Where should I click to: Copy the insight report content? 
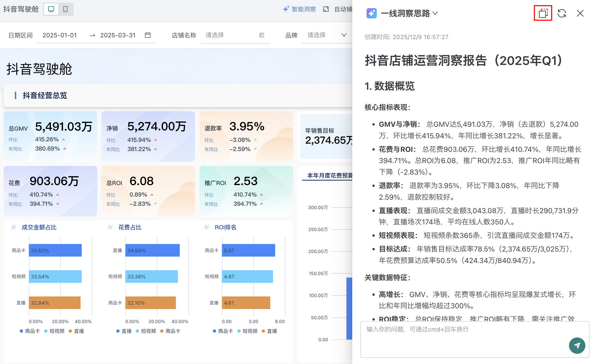[543, 13]
